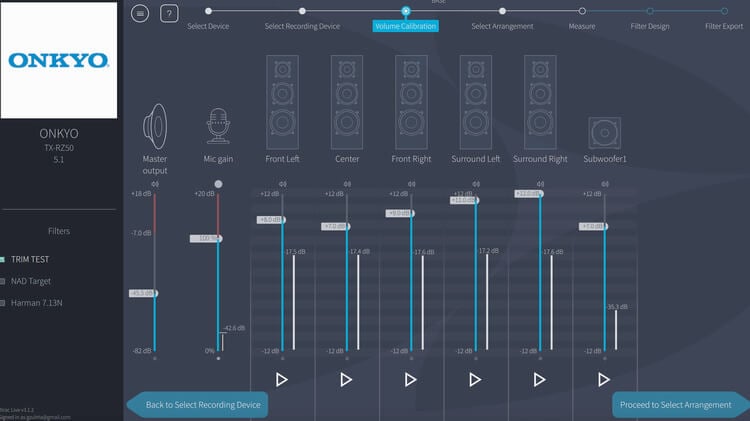Click the Mic gain microphone icon
750x421 pixels.
(x=218, y=126)
